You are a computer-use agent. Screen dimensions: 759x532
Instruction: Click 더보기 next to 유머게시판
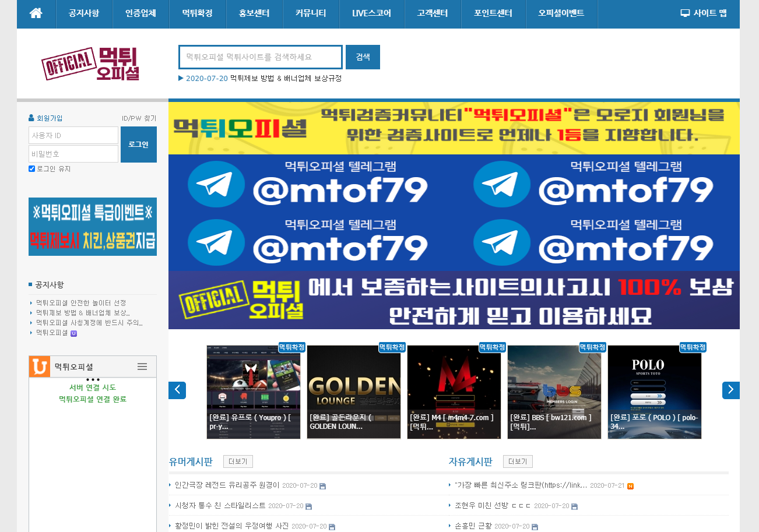click(238, 461)
